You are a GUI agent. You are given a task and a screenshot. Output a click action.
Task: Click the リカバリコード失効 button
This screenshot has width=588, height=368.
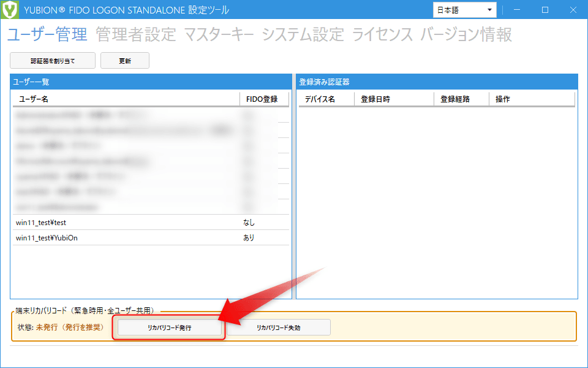(279, 328)
